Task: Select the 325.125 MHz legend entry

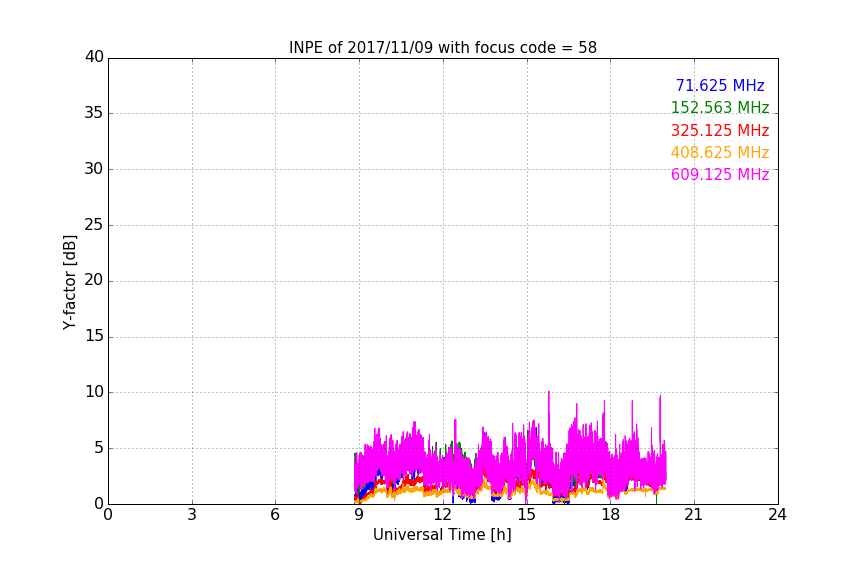Action: [720, 131]
